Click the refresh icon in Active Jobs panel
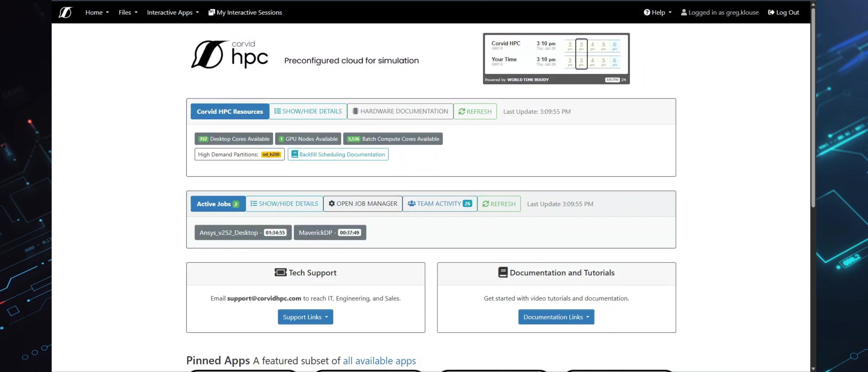This screenshot has width=868, height=372. (486, 204)
